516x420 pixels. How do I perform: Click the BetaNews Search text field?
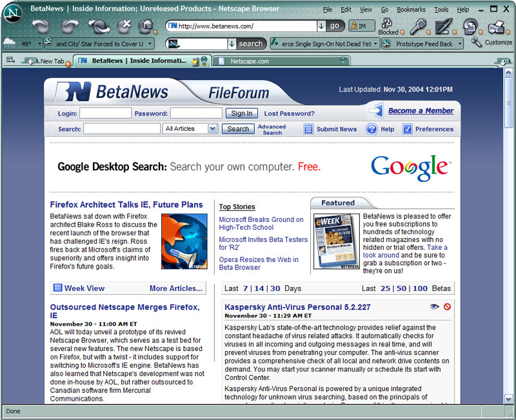point(122,128)
